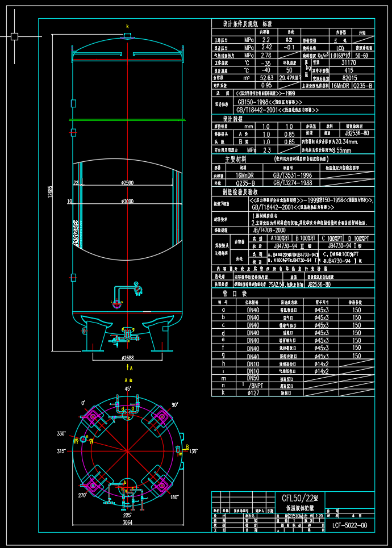
Task: Click the green horizontal ring line
Action: (x=127, y=120)
